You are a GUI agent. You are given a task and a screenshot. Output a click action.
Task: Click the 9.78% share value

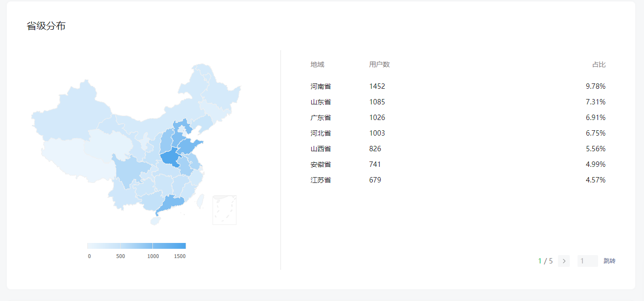596,86
